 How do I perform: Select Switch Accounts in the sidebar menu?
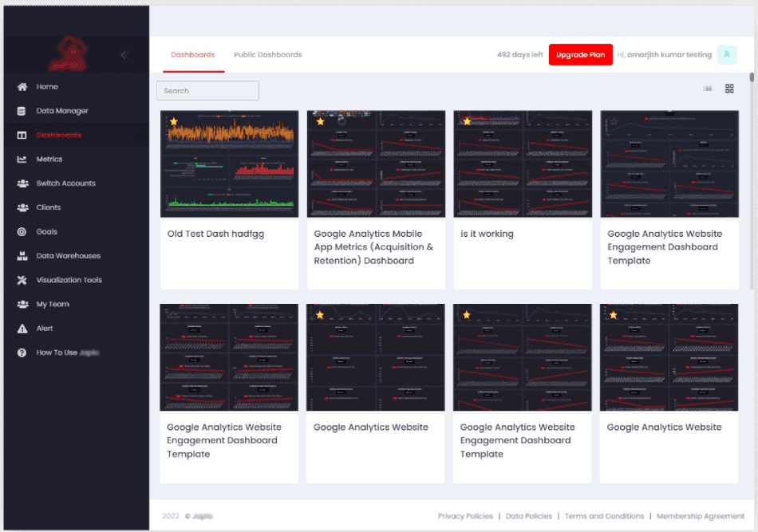click(65, 183)
